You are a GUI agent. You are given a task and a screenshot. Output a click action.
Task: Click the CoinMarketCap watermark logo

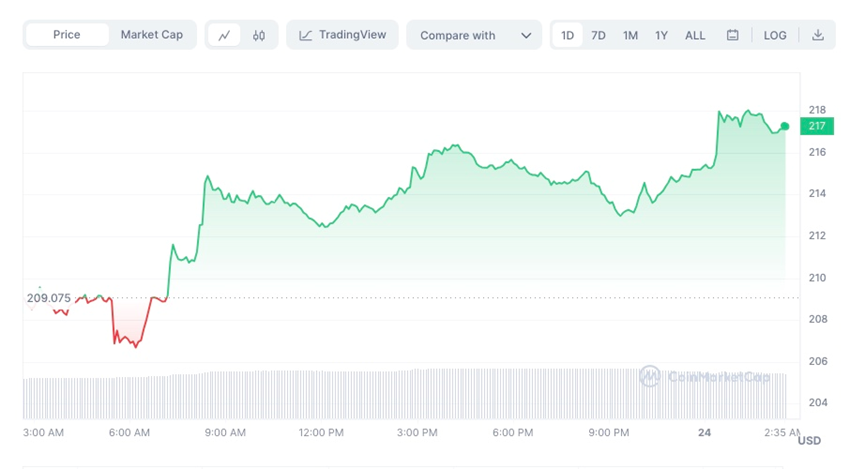point(650,376)
